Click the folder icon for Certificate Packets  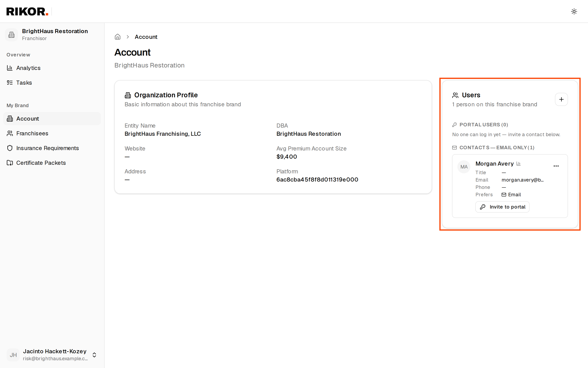pyautogui.click(x=10, y=163)
